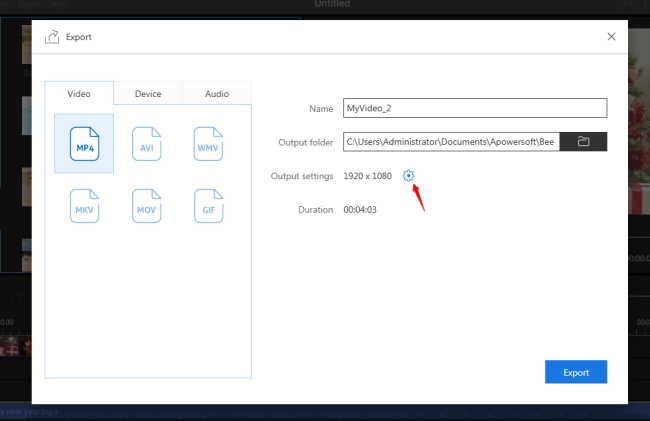Switch to the Video tab
The height and width of the screenshot is (421, 650).
tap(79, 94)
